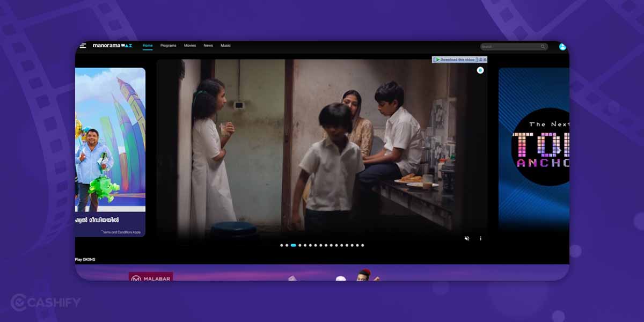Select the fourth carousel dot after the blue one
Screen dimensions: 644x322
coord(316,245)
